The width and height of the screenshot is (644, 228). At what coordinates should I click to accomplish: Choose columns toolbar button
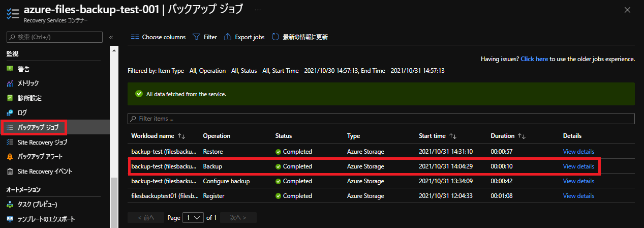coord(158,37)
